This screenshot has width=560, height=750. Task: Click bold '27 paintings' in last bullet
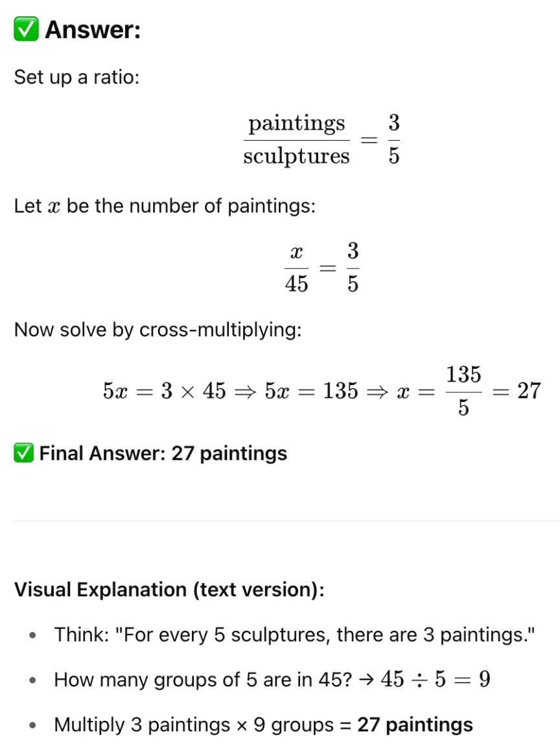pyautogui.click(x=415, y=725)
